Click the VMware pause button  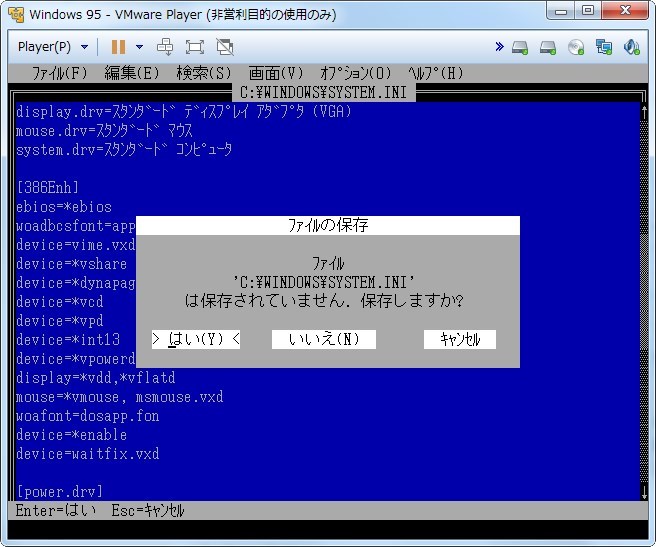(x=118, y=47)
